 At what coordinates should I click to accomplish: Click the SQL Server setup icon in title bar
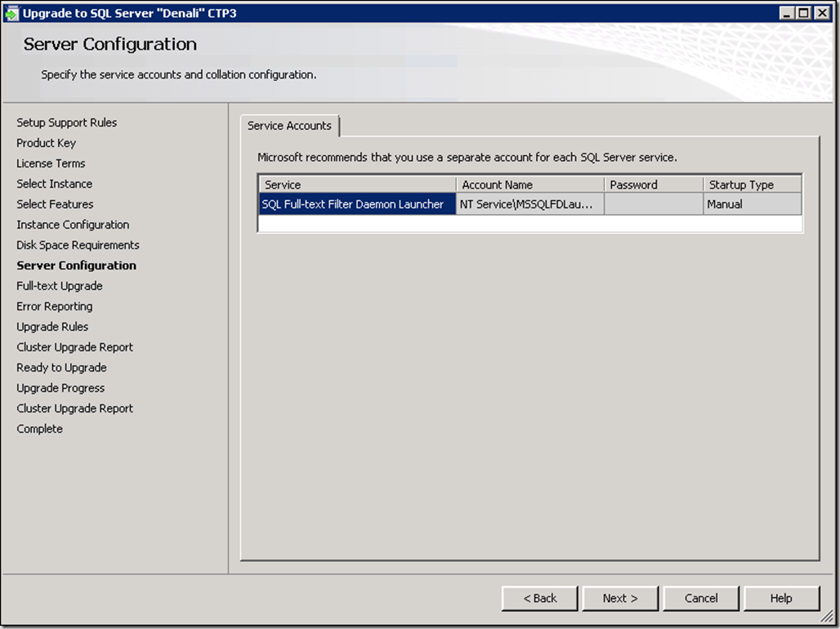point(11,13)
